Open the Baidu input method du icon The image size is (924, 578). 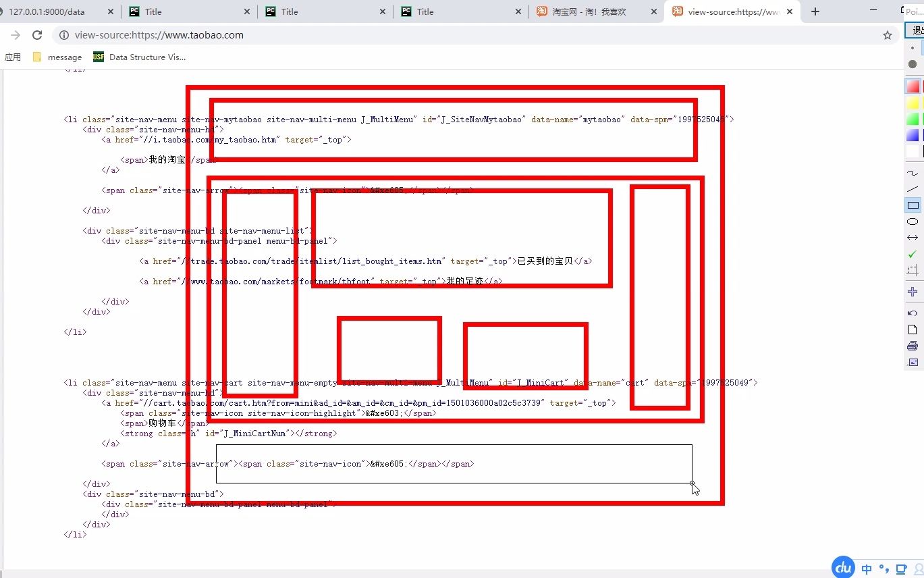click(843, 569)
